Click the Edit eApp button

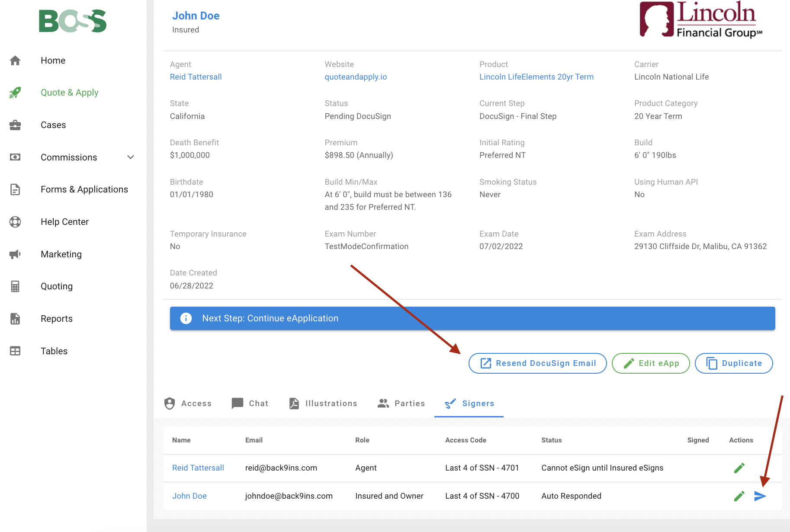[x=651, y=363]
